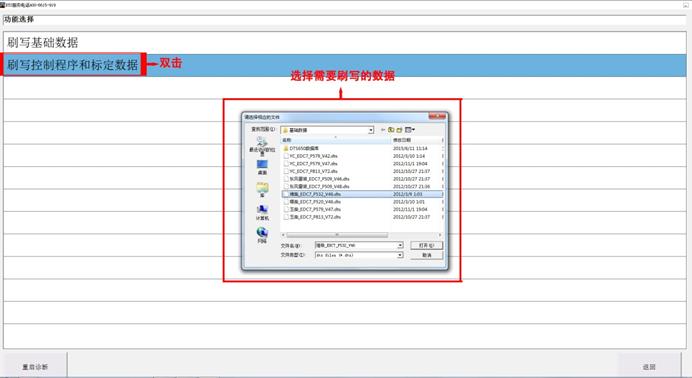Click the DT5650 folder's yellow folder icon
Viewport: 692px width, 378px height.
click(x=286, y=149)
